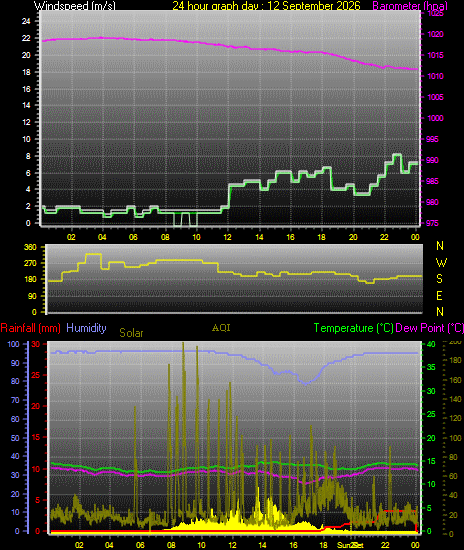Click the 06 hour mark on bottom graph

[140, 545]
